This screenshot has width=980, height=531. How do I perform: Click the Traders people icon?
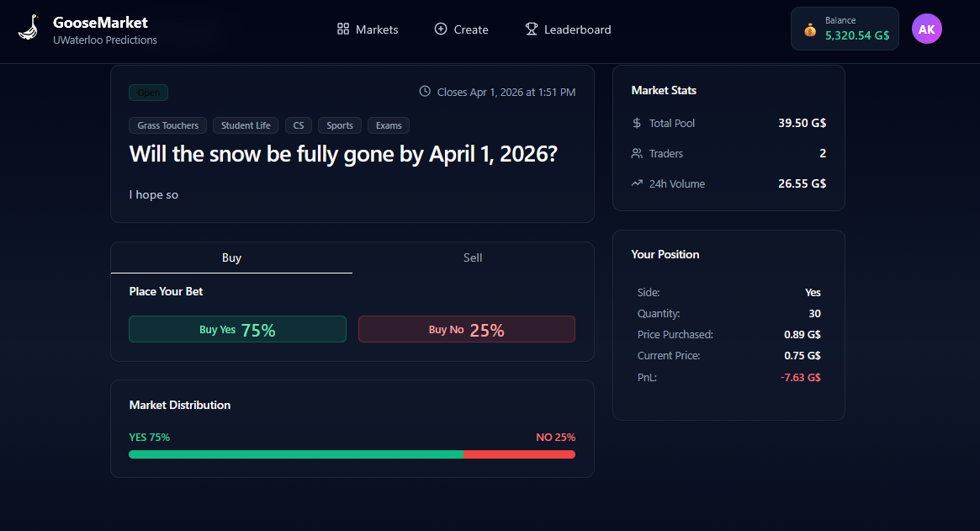click(637, 153)
